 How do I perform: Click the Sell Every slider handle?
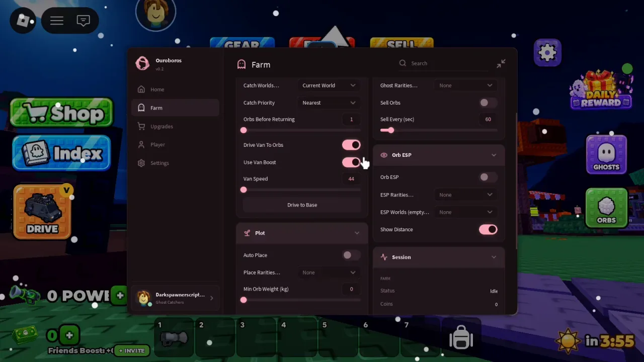390,130
